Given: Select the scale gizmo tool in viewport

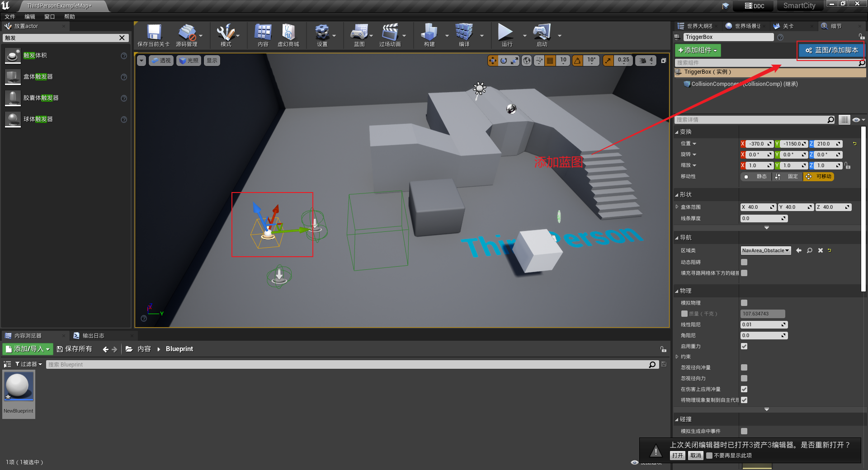Looking at the screenshot, I should click(514, 61).
